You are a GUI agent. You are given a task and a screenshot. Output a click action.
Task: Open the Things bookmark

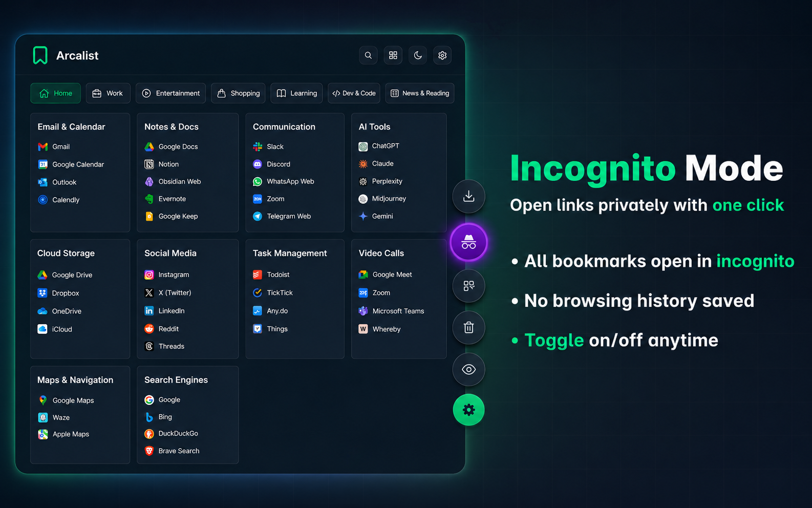click(x=270, y=329)
